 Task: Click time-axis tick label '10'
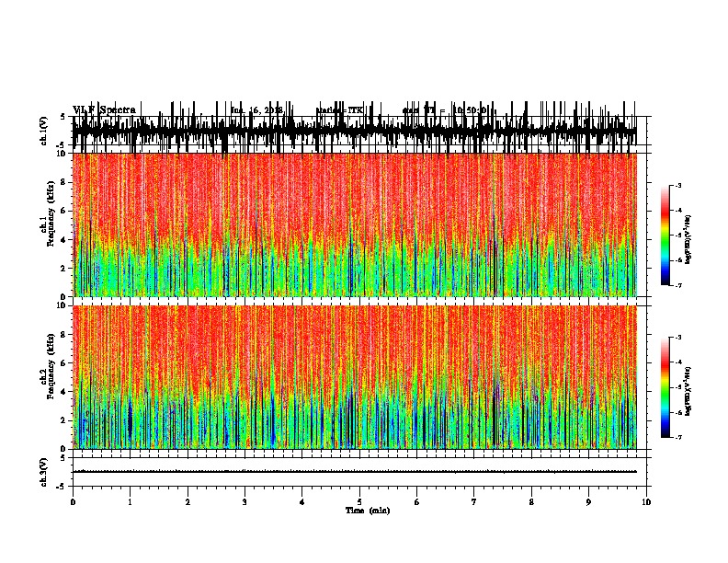click(x=646, y=502)
